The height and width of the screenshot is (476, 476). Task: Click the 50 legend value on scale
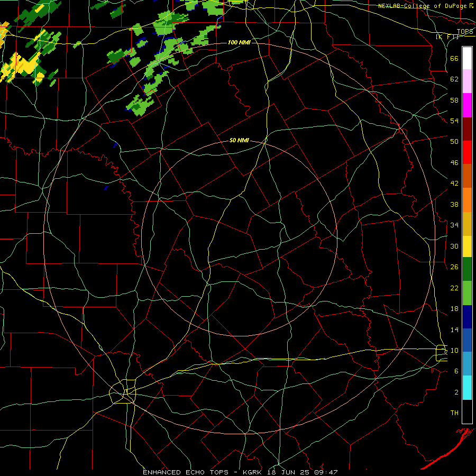(x=454, y=142)
